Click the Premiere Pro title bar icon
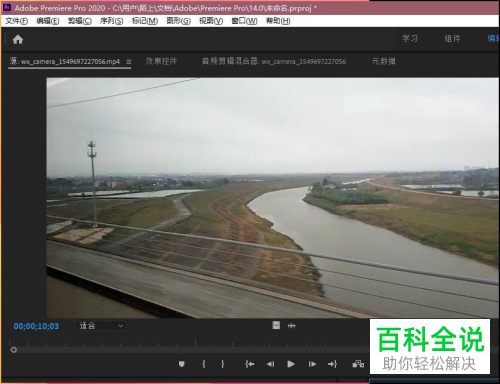The height and width of the screenshot is (384, 500). (x=7, y=7)
